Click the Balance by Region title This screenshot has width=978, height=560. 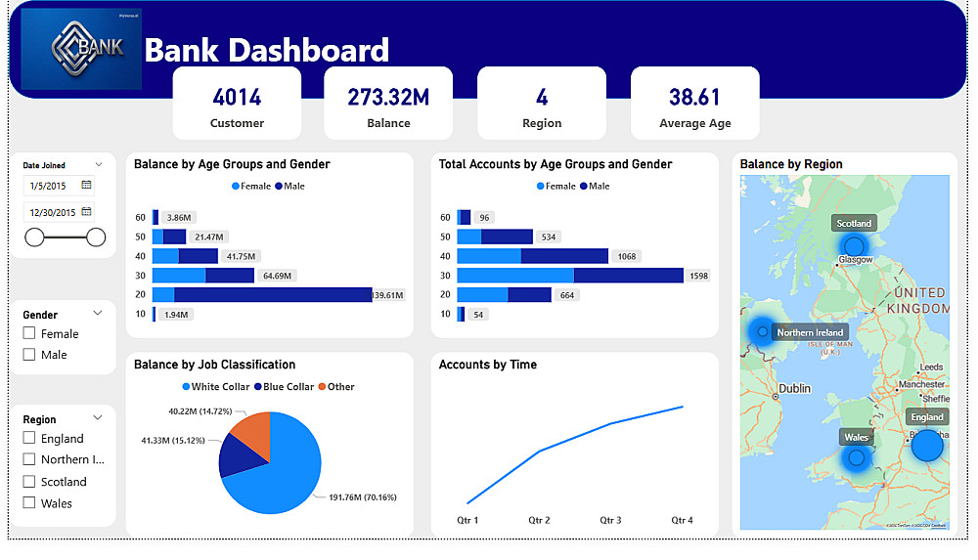791,164
